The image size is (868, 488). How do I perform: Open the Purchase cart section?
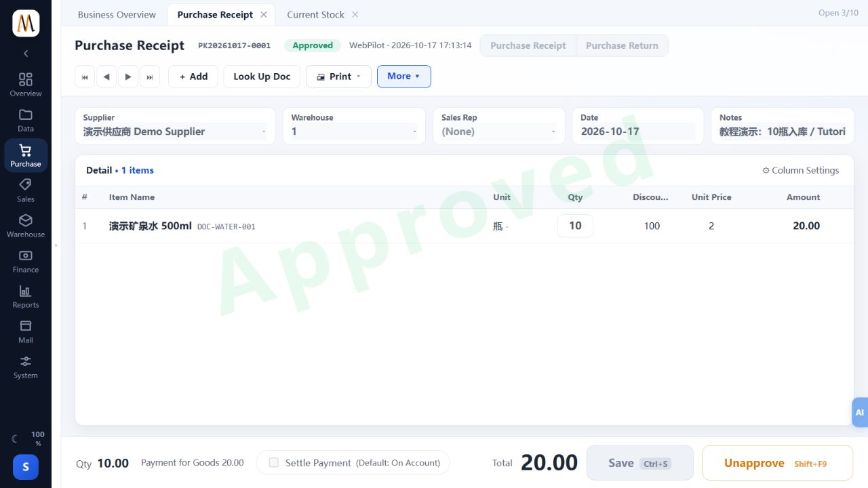coord(26,155)
